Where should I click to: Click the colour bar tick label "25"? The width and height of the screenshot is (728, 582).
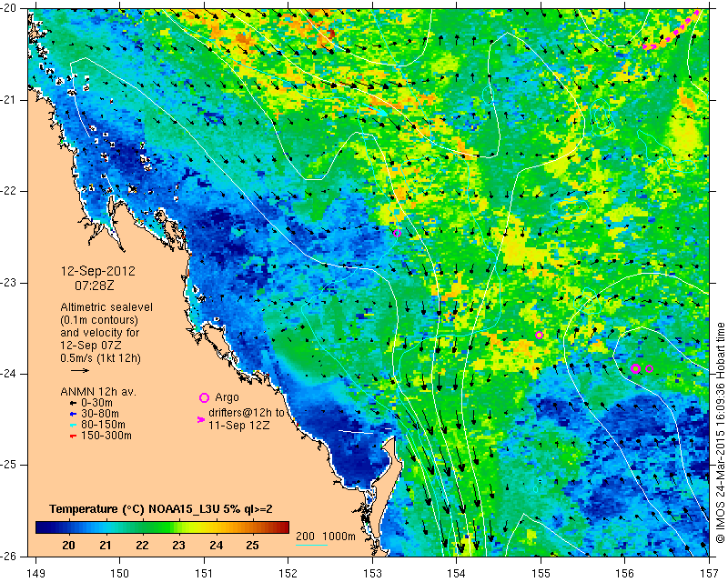[x=253, y=546]
